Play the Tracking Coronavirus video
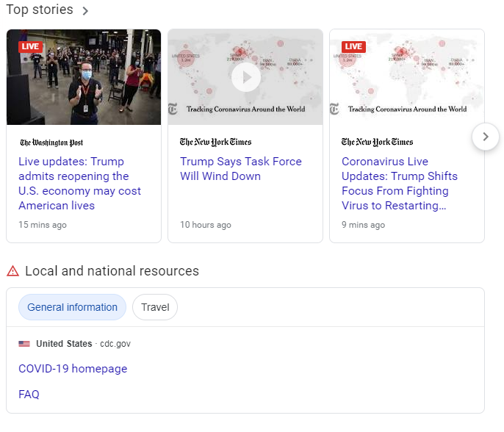 click(x=246, y=77)
